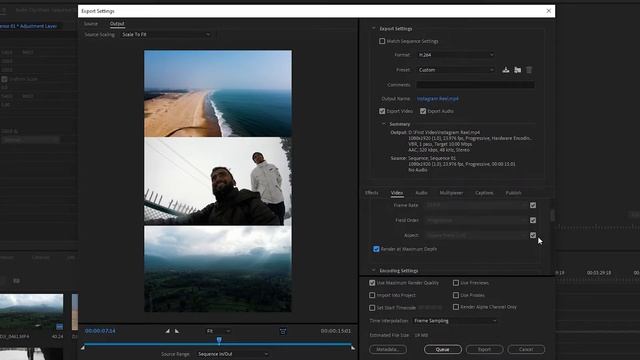This screenshot has width=640, height=360.
Task: Click the preview timeline out-point handle
Action: coord(353,347)
